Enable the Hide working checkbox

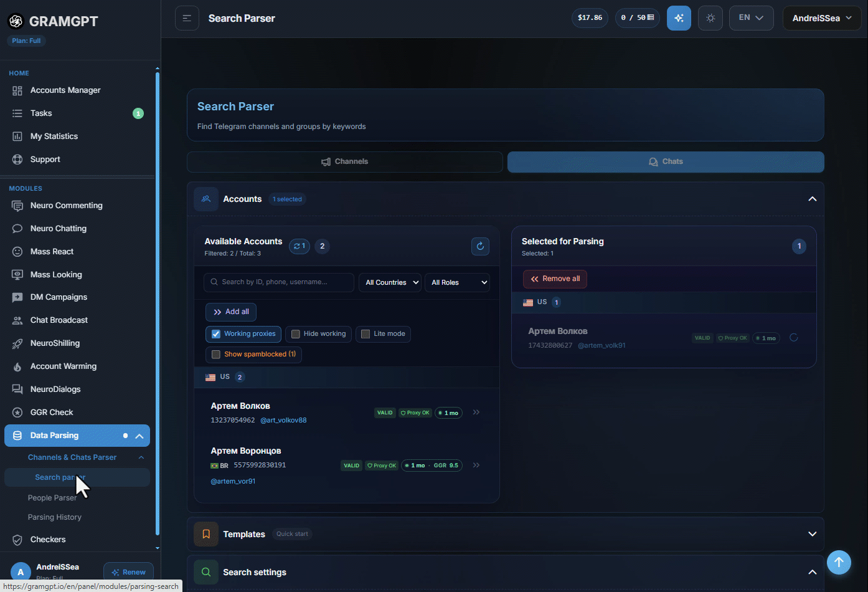click(x=296, y=334)
